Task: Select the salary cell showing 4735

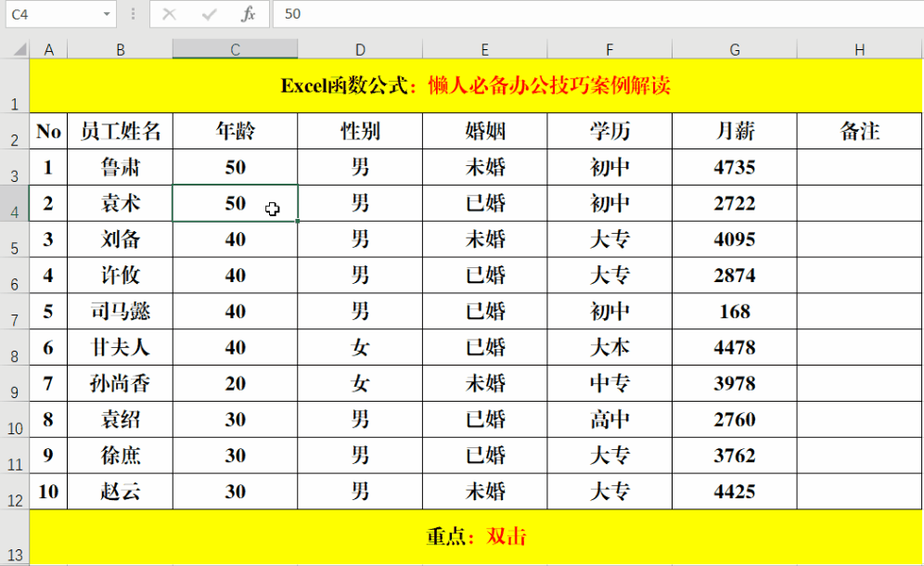Action: tap(734, 167)
